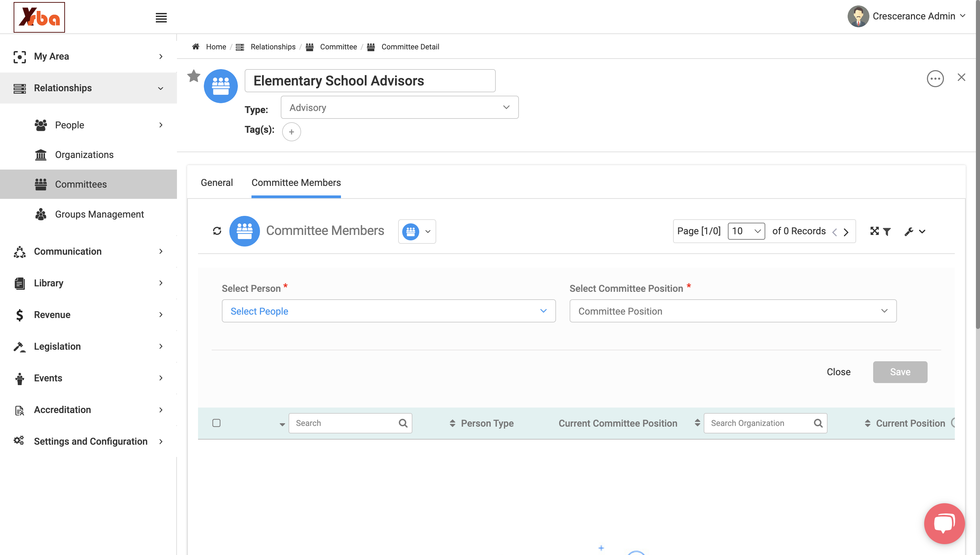Image resolution: width=980 pixels, height=555 pixels.
Task: Open Organizations in the sidebar
Action: coord(88,154)
